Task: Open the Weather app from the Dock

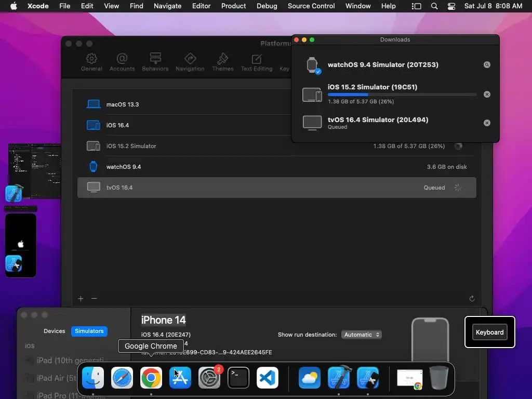Action: tap(310, 378)
